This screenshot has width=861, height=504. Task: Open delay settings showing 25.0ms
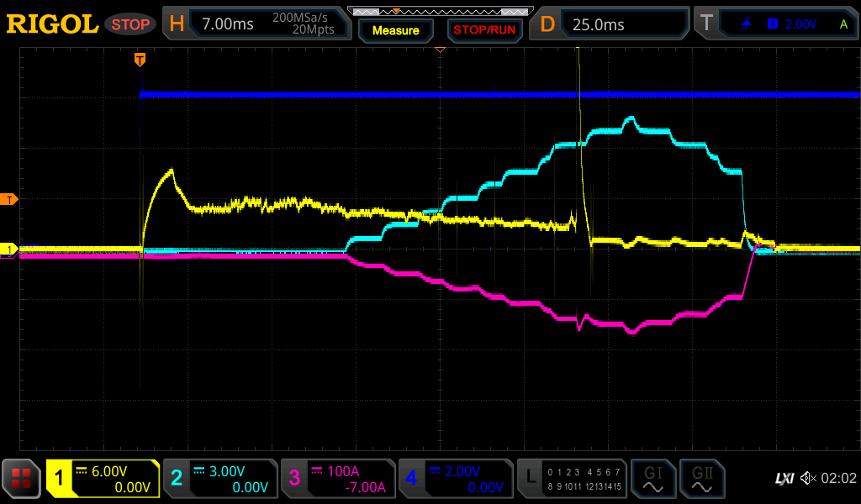610,24
